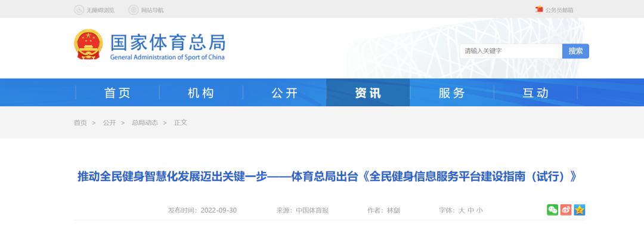Open 公务员邮箱 mailbox link
This screenshot has height=234, width=644.
coord(559,10)
